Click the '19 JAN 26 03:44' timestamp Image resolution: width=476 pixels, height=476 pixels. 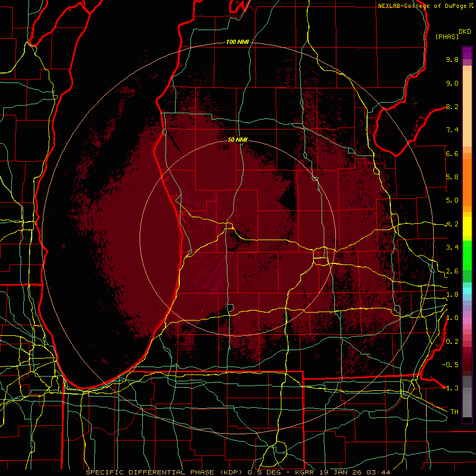click(x=355, y=472)
